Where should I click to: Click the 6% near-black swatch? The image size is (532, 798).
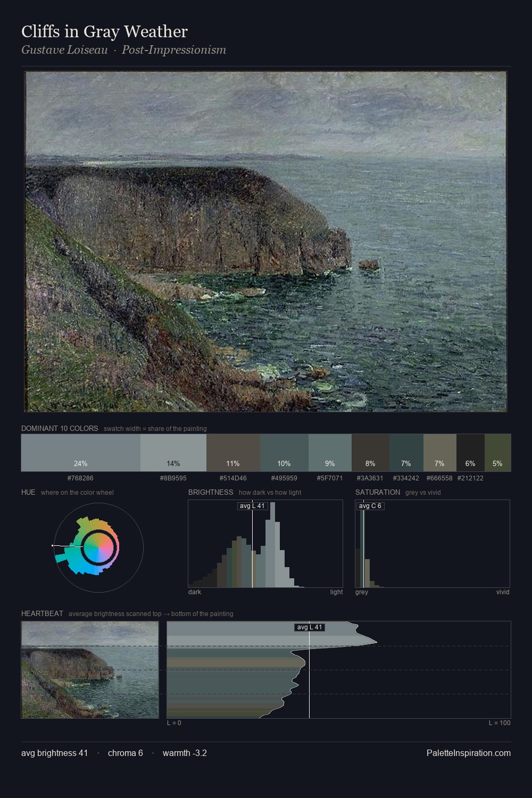(470, 453)
